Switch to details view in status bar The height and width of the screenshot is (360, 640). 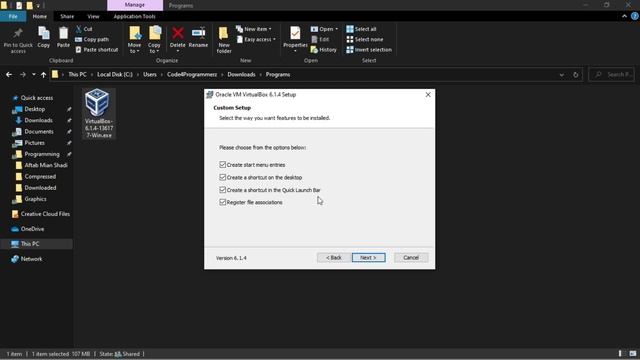[620, 353]
